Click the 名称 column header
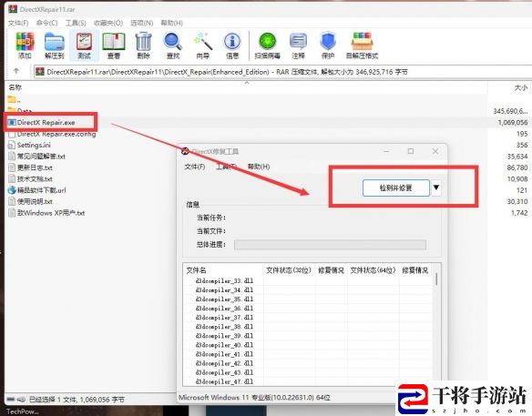This screenshot has width=532, height=416. point(15,87)
